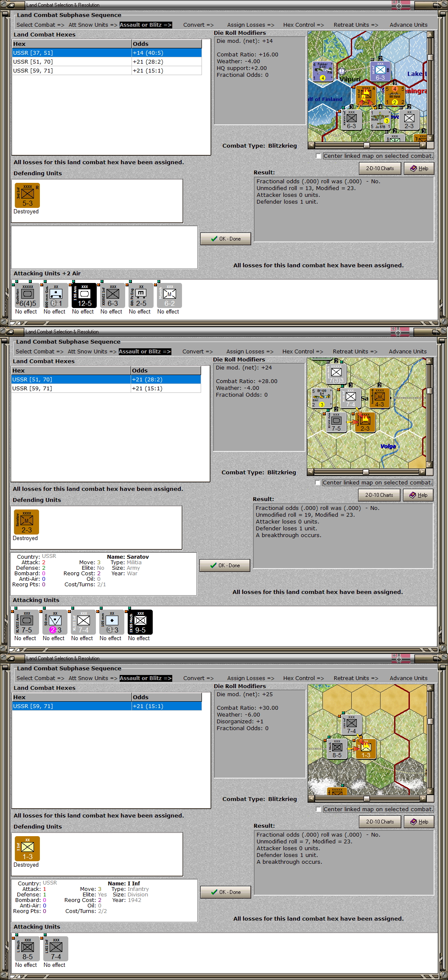Select the 800 mm Gus. 6-1 artillery counter
The width and height of the screenshot is (448, 980).
(x=56, y=295)
